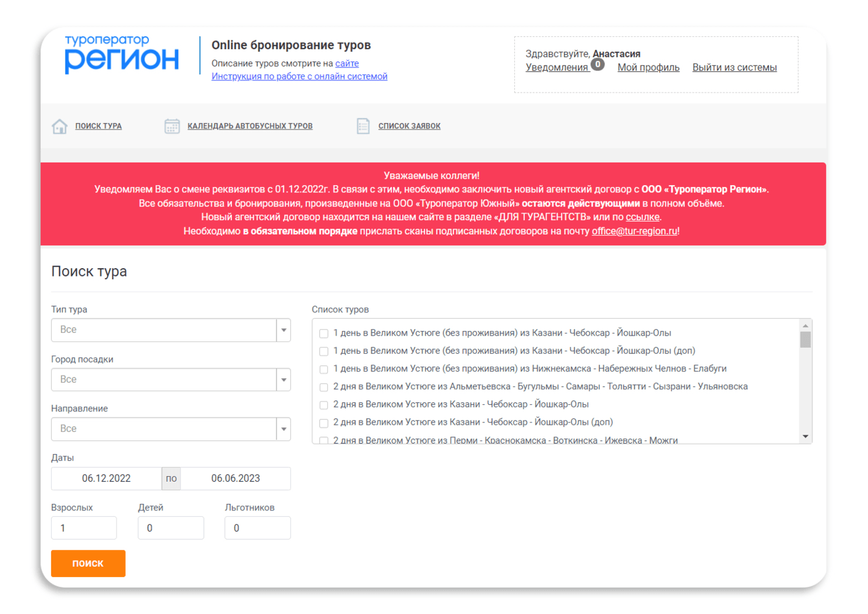868x614 pixels.
Task: Click the Online бронирование туров heading
Action: point(291,45)
